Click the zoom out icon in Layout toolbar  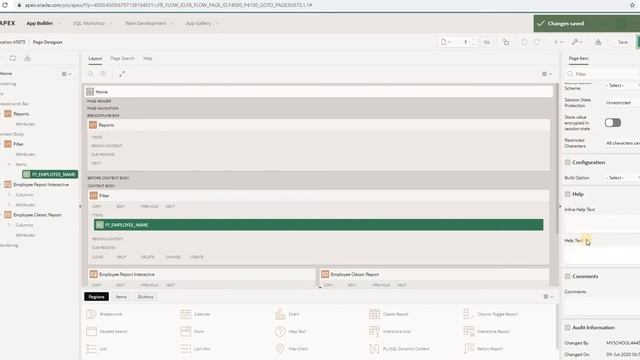tap(91, 74)
